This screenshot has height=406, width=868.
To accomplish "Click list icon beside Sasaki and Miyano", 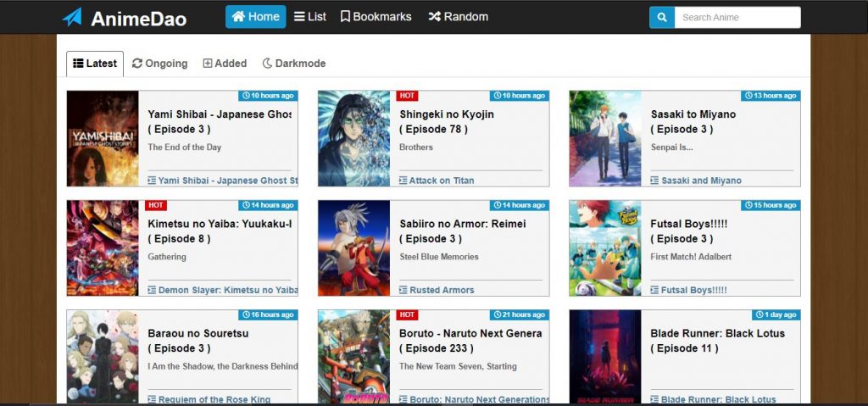I will click(x=654, y=181).
